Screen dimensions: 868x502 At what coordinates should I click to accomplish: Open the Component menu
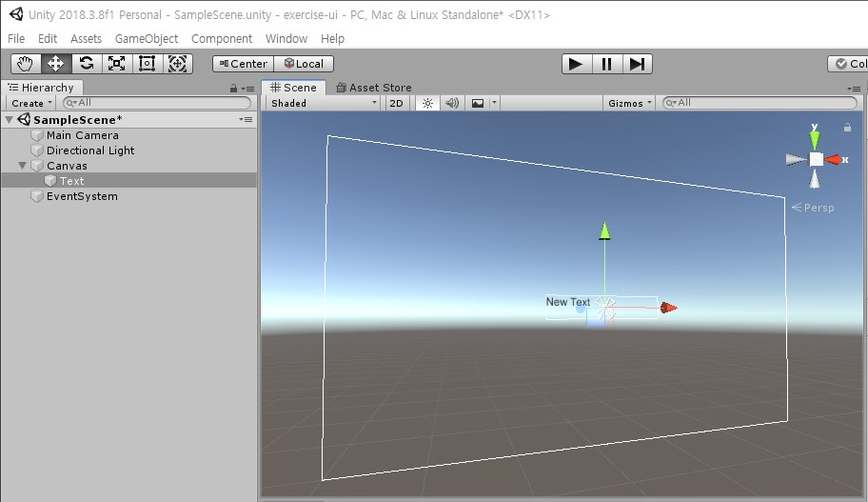click(x=222, y=39)
